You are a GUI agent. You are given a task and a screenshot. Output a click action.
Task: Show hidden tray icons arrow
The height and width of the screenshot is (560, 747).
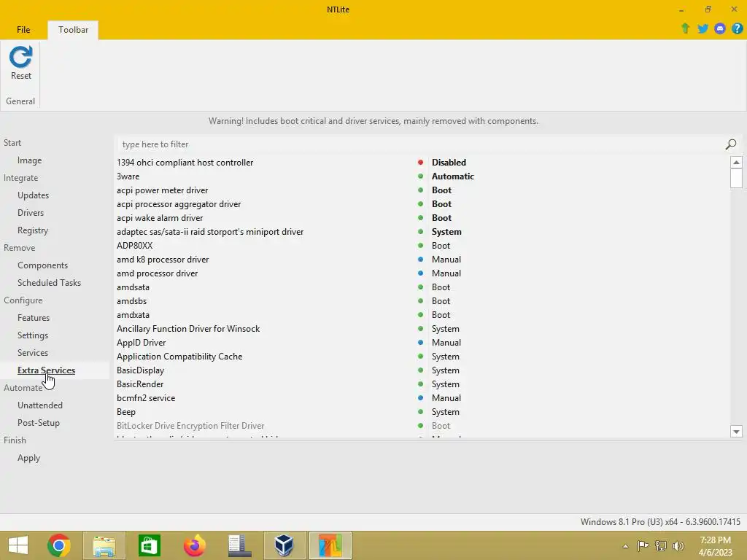click(x=625, y=546)
